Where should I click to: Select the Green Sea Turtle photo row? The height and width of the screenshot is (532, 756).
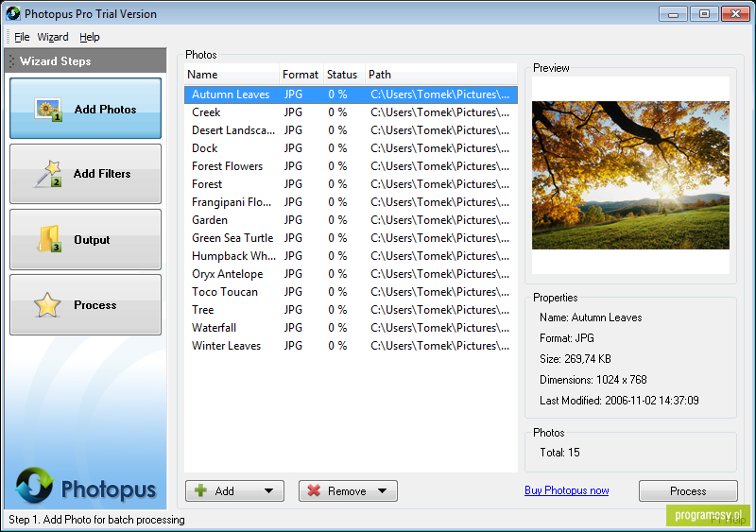tap(351, 238)
